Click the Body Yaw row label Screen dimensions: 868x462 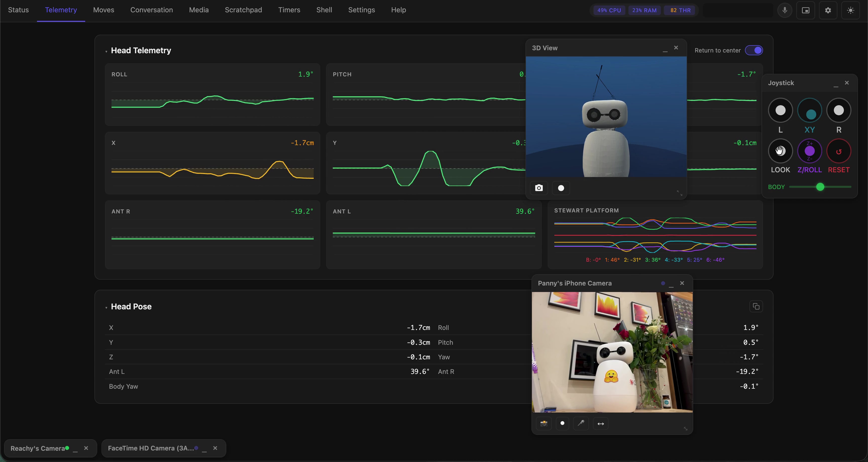(x=123, y=386)
